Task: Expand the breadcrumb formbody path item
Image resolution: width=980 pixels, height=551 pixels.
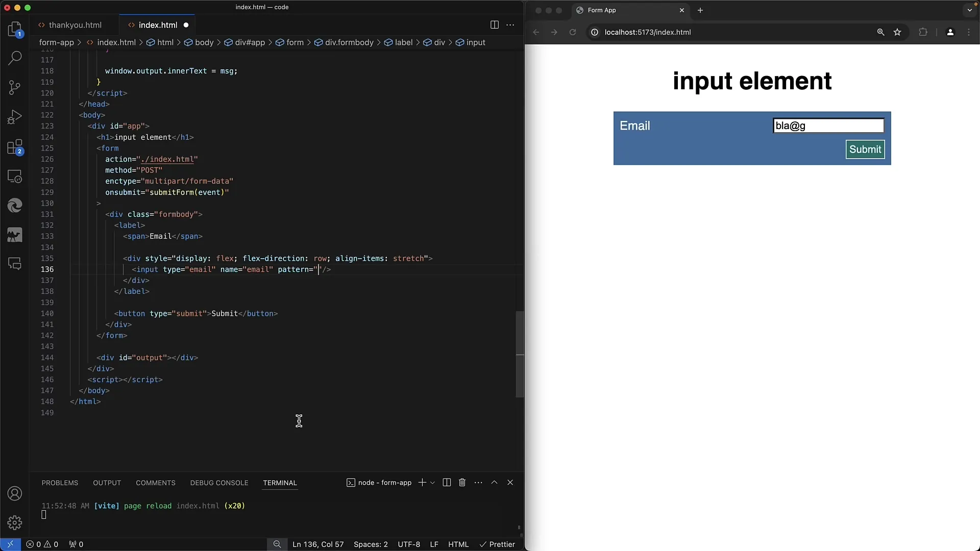Action: 349,42
